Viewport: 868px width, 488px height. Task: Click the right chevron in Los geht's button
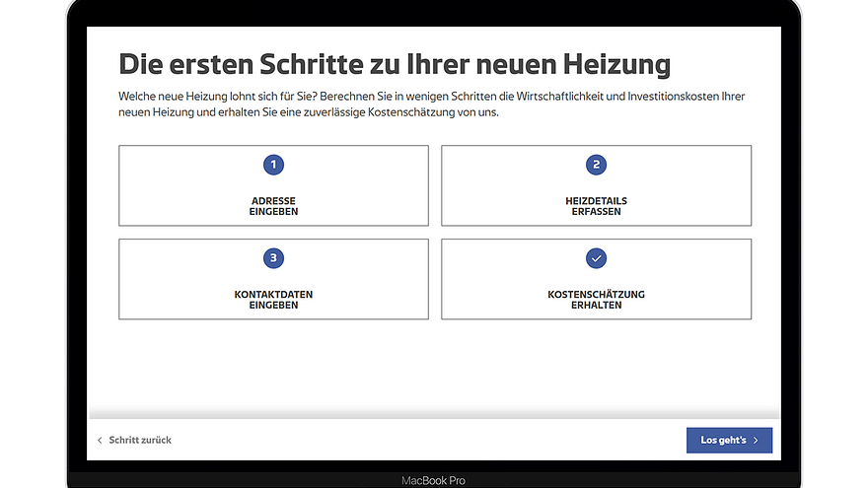756,441
